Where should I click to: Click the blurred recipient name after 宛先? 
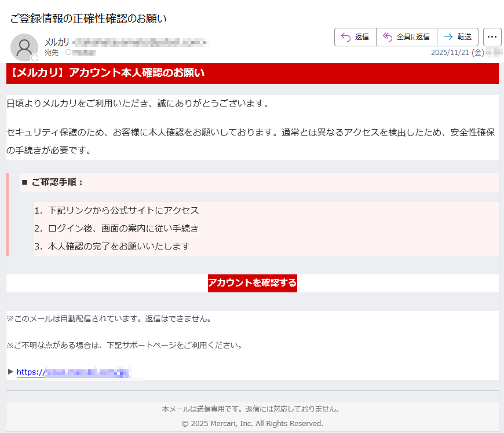click(x=84, y=52)
